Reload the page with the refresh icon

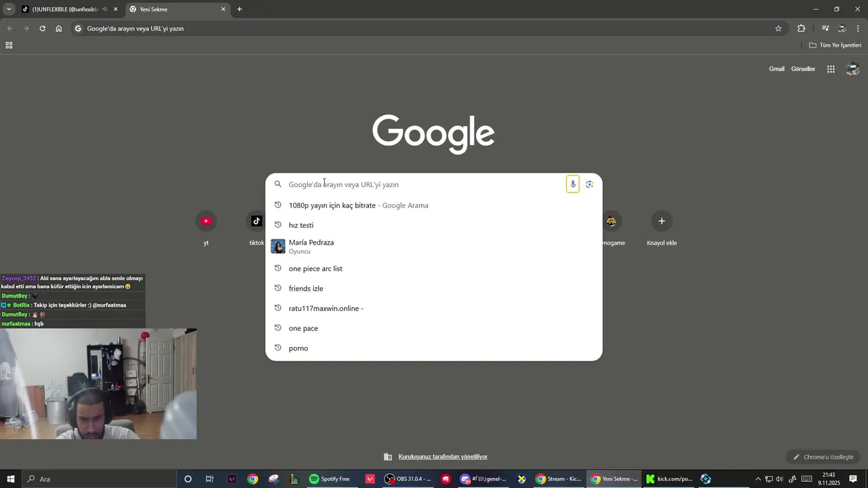click(x=42, y=28)
